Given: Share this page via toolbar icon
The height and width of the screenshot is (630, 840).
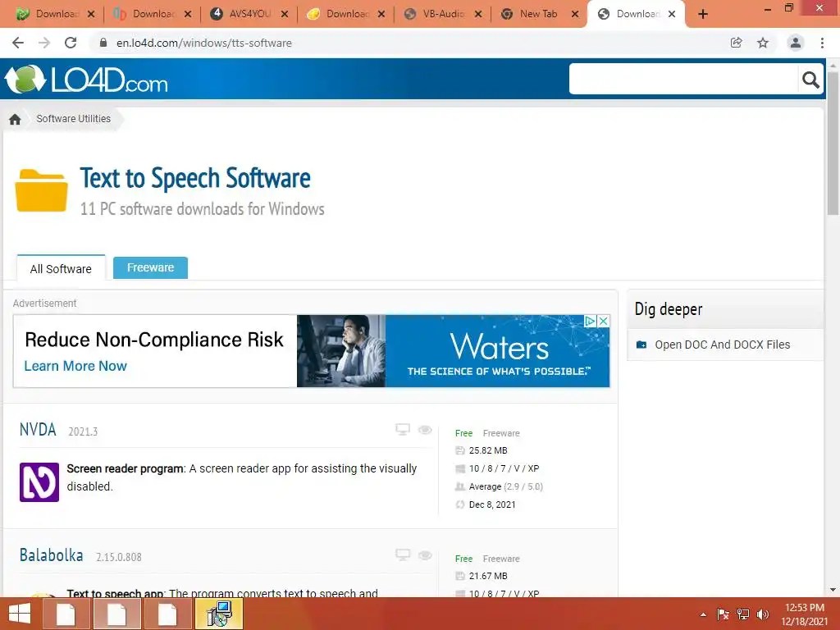Looking at the screenshot, I should click(737, 43).
